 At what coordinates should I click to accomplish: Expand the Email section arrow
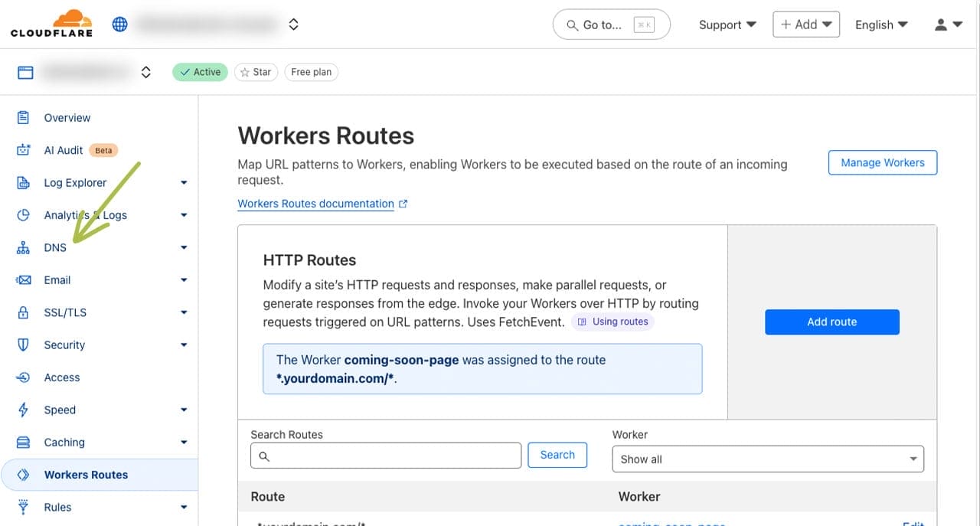(x=184, y=280)
